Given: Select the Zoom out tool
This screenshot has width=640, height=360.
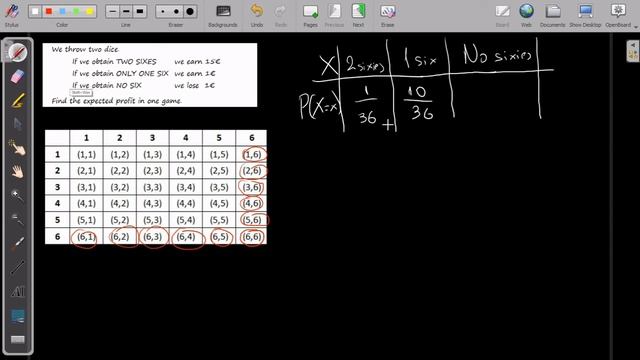Looking at the screenshot, I should coord(18,220).
